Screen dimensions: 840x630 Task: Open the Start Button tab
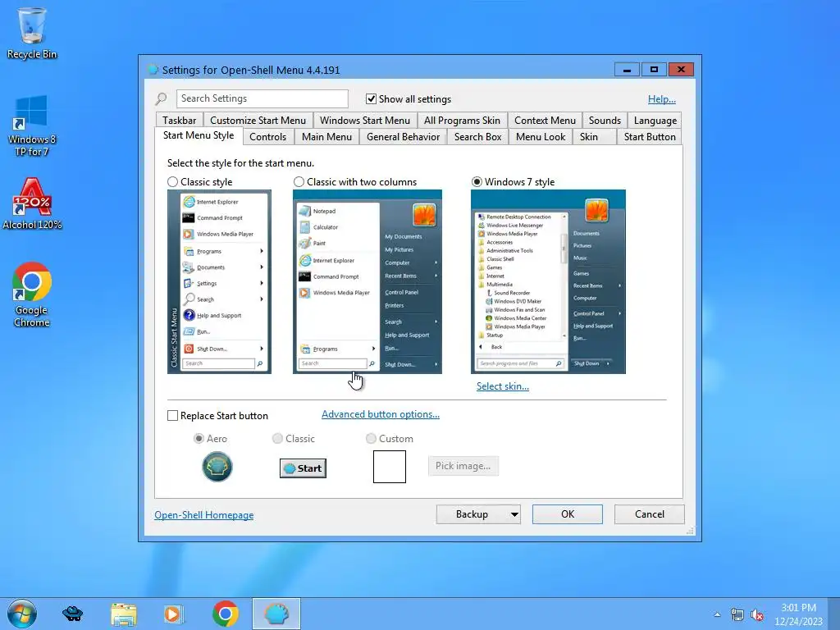pos(650,137)
